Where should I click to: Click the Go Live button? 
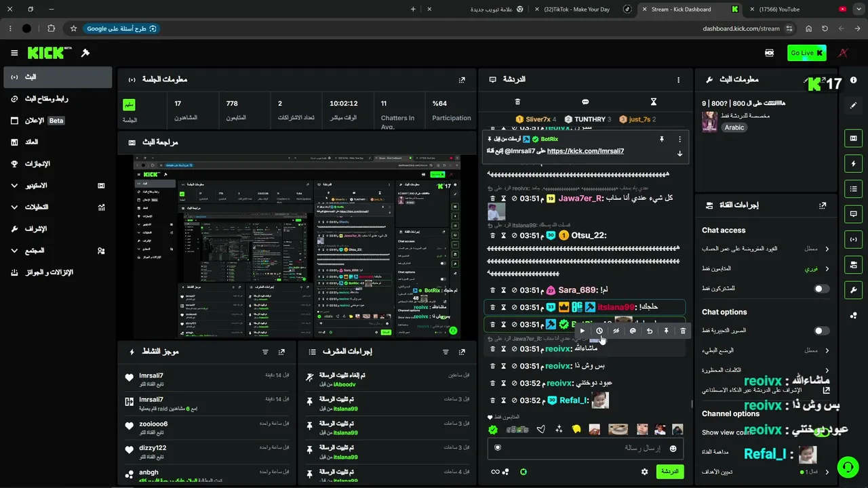[806, 53]
